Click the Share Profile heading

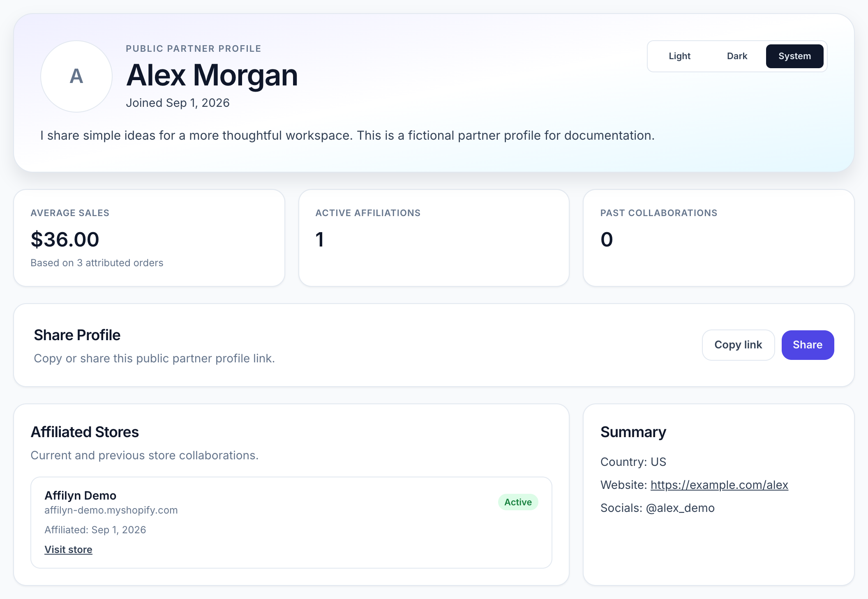point(77,335)
